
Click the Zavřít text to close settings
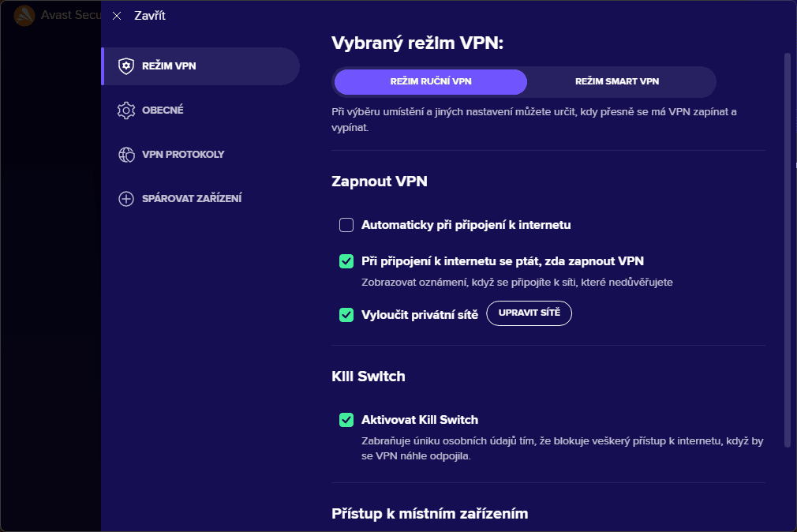pyautogui.click(x=150, y=16)
